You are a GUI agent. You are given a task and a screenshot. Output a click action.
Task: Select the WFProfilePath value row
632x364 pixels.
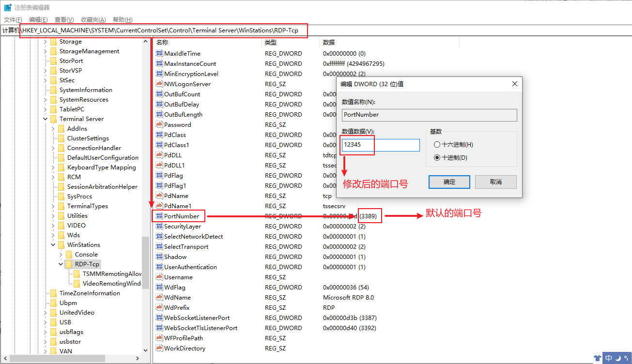(x=306, y=338)
